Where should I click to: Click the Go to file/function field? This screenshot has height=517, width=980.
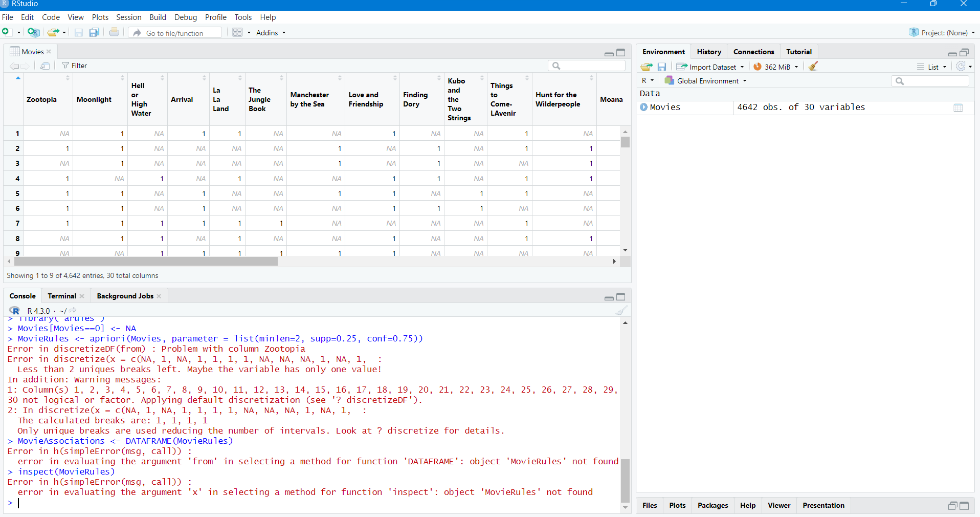pyautogui.click(x=174, y=33)
